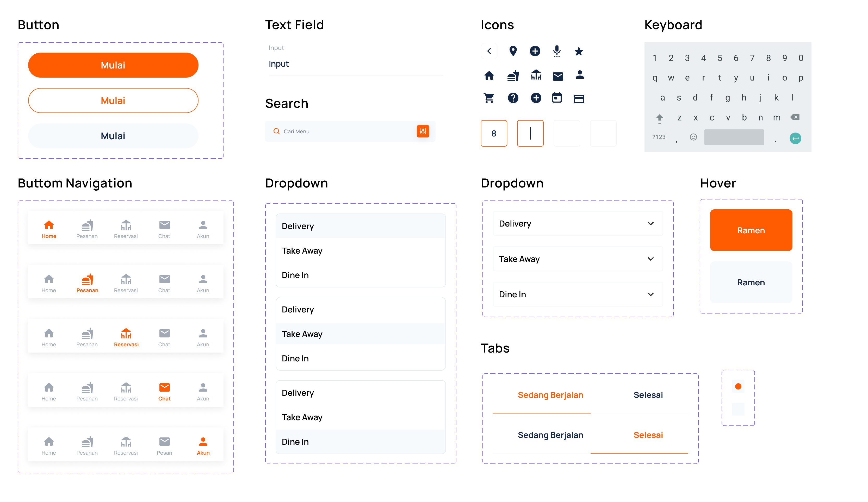Viewport: 868px width, 502px height.
Task: Select the active orange Chat nav item
Action: 164,392
